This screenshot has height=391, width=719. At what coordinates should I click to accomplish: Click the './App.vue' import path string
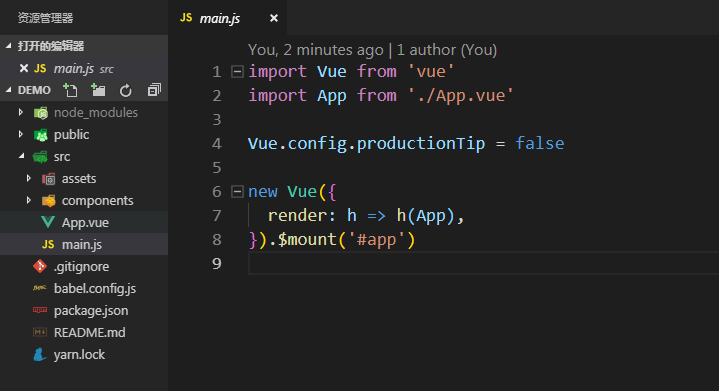460,95
